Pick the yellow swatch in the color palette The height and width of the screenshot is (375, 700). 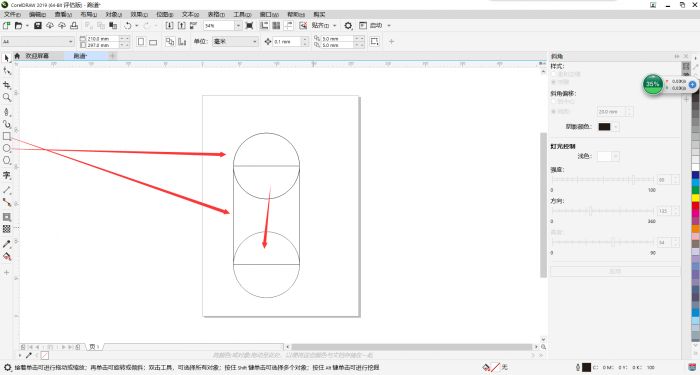tap(696, 197)
